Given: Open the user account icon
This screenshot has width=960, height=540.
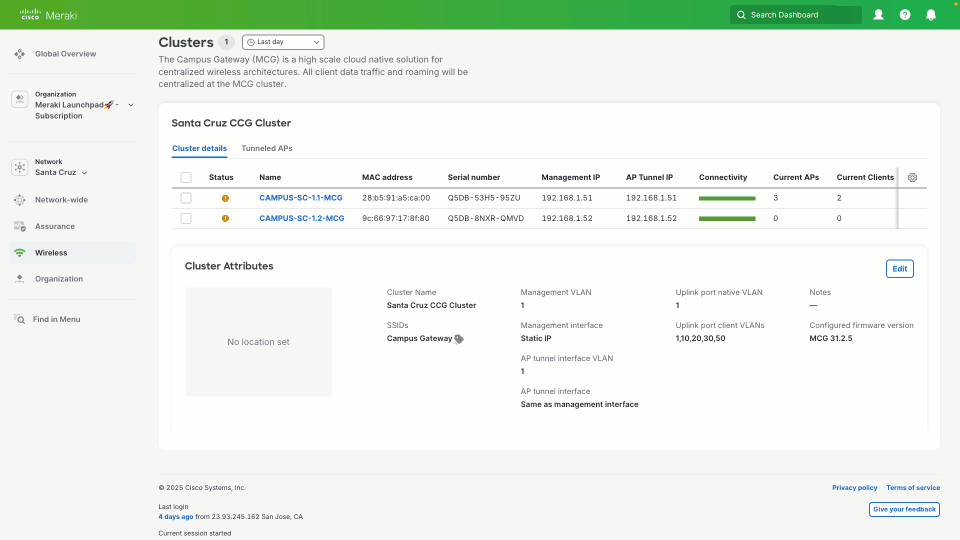Looking at the screenshot, I should [x=878, y=15].
